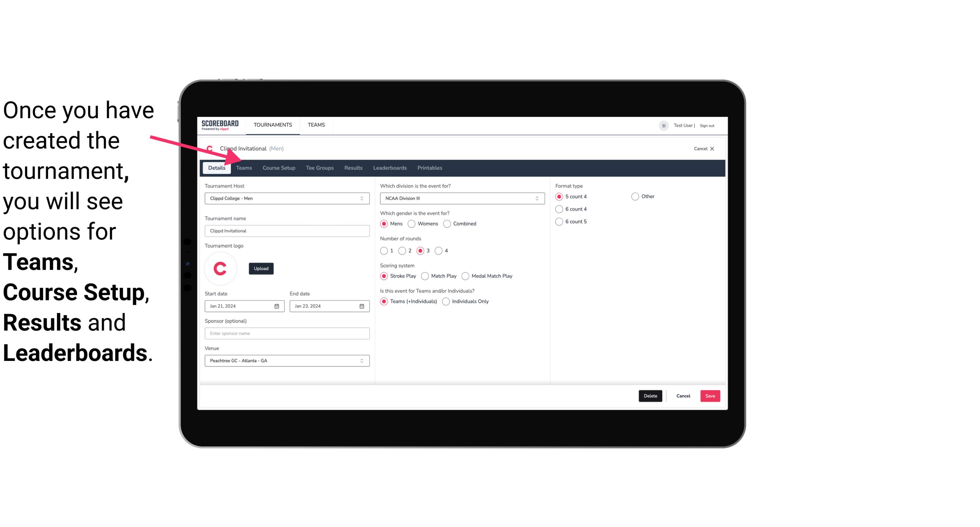Toggle Individuals Only event type
The image size is (980, 527).
(x=446, y=301)
